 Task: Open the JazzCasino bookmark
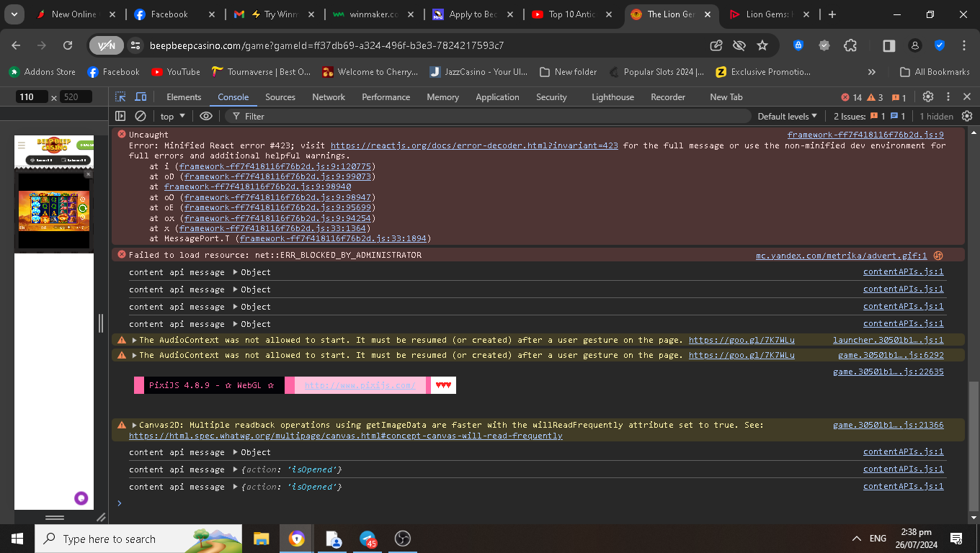click(478, 72)
